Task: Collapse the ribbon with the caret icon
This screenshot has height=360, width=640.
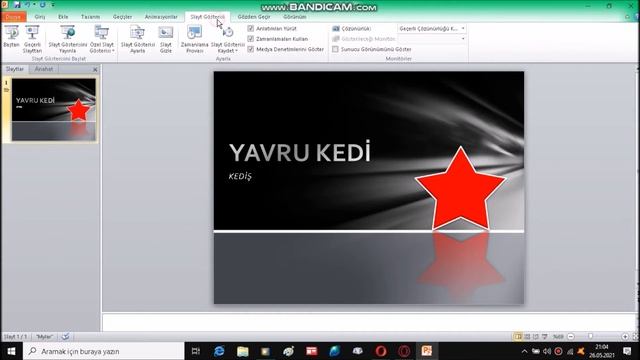Action: 627,17
